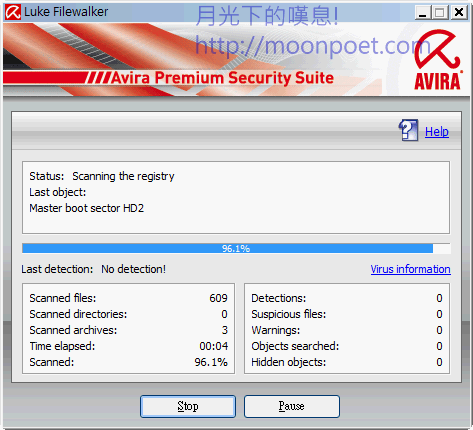This screenshot has width=473, height=430.
Task: Click the disabled maximize button
Action: coord(440,13)
